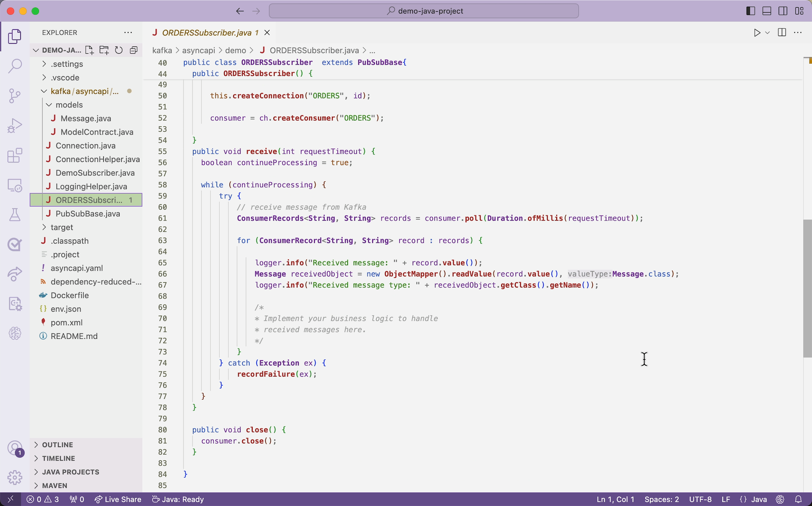Click Live Share in the status bar
Image resolution: width=812 pixels, height=506 pixels.
click(118, 499)
